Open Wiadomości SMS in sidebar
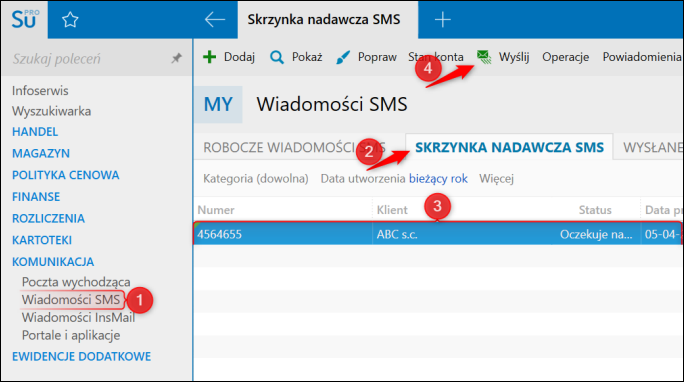684x382 pixels. pos(71,300)
